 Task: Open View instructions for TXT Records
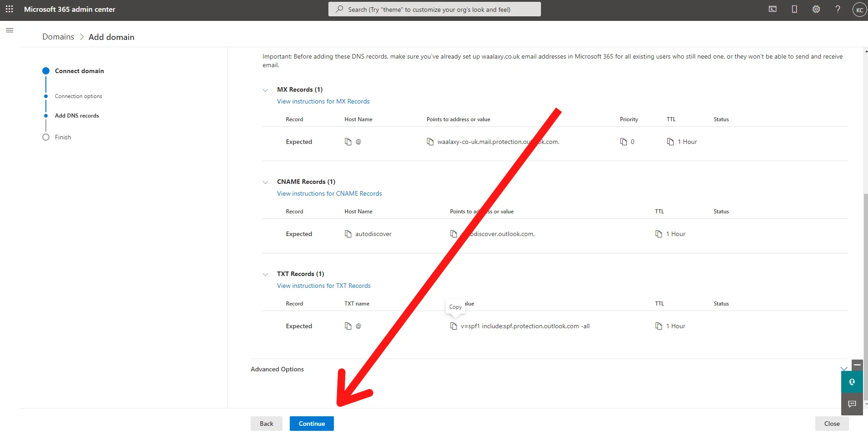click(324, 286)
